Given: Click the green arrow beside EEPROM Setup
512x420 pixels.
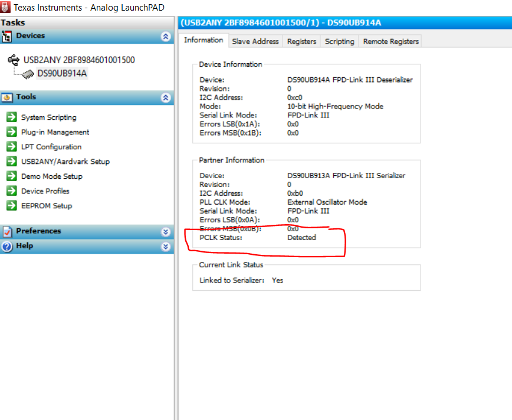Looking at the screenshot, I should (12, 205).
